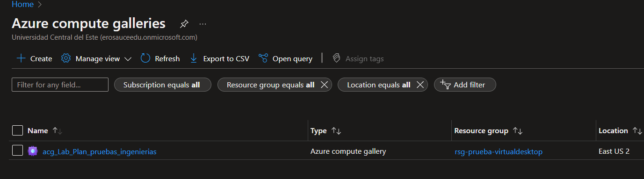Click the East US 2 location cell
Viewport: 644px width, 179px height.
click(x=615, y=151)
